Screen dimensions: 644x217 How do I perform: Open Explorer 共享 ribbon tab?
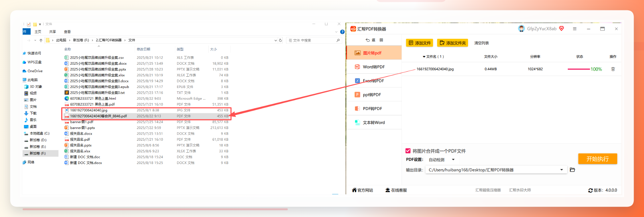(x=53, y=32)
